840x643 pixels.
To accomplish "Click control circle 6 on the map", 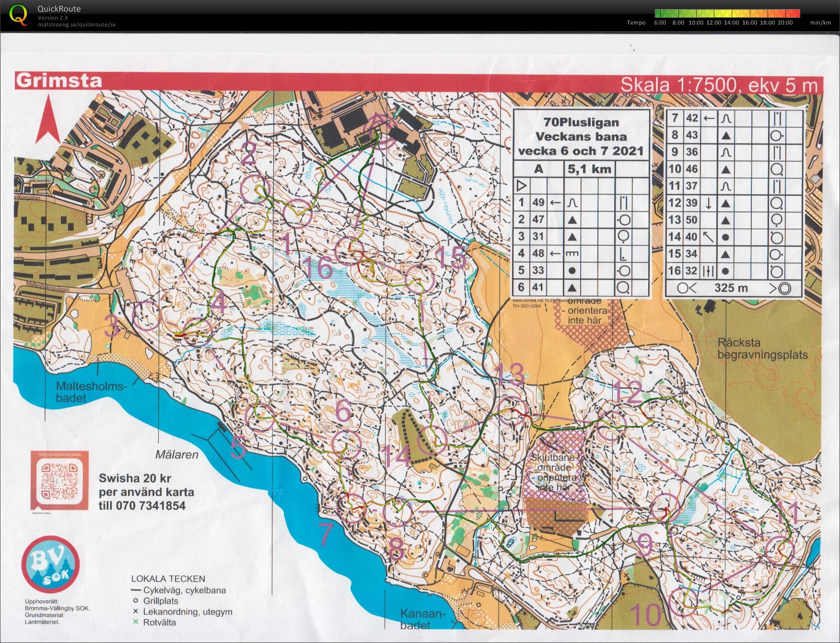I will (x=347, y=445).
